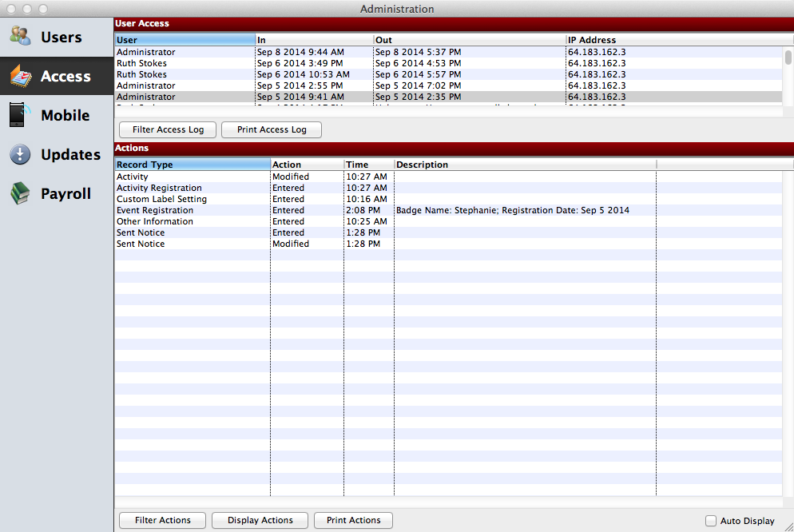Click the Updates download arrow icon
794x532 pixels.
point(20,154)
